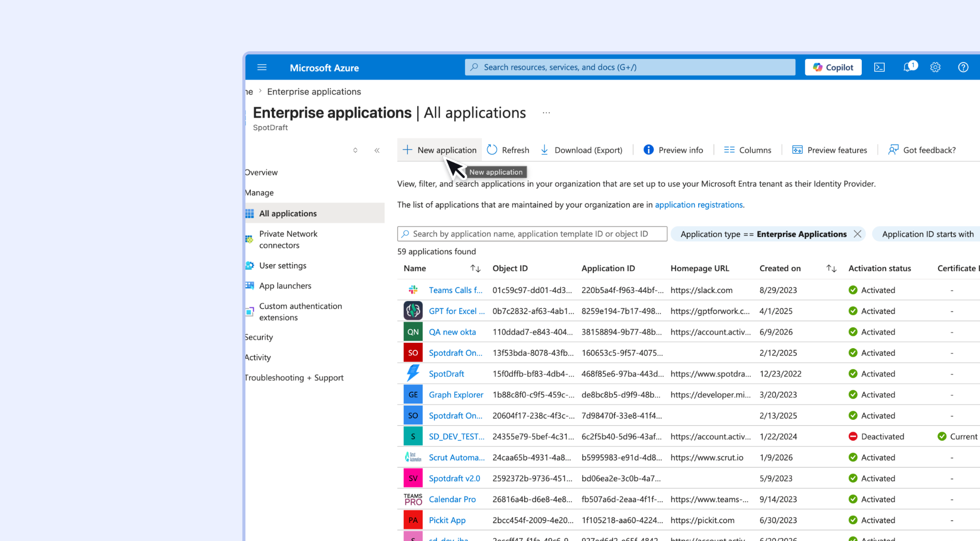Click the SV icon for Spotdraft v2.0
The height and width of the screenshot is (541, 980).
coord(413,478)
